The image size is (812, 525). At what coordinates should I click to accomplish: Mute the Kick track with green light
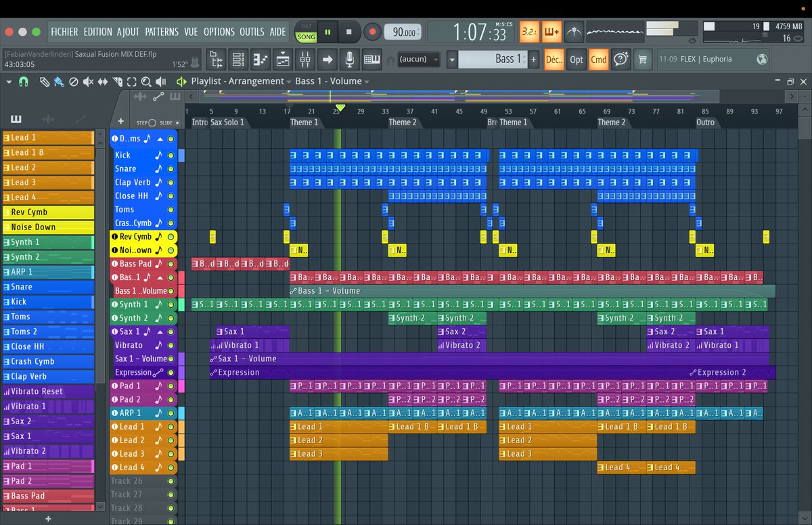[171, 155]
